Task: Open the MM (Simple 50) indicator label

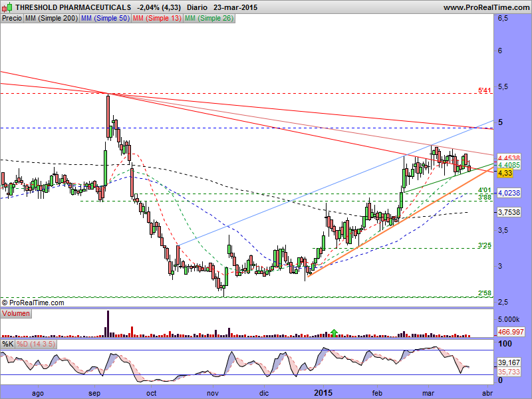Action: pyautogui.click(x=105, y=19)
